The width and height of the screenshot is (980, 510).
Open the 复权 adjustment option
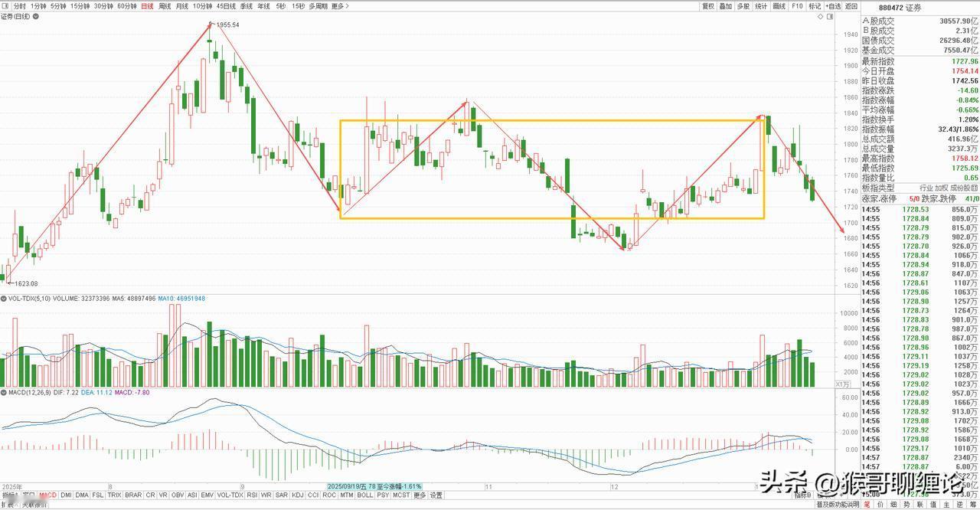(x=708, y=6)
